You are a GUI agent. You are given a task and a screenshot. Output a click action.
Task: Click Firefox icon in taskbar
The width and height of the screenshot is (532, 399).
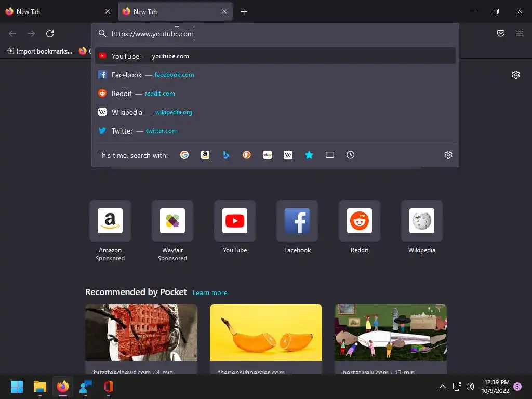pyautogui.click(x=63, y=387)
